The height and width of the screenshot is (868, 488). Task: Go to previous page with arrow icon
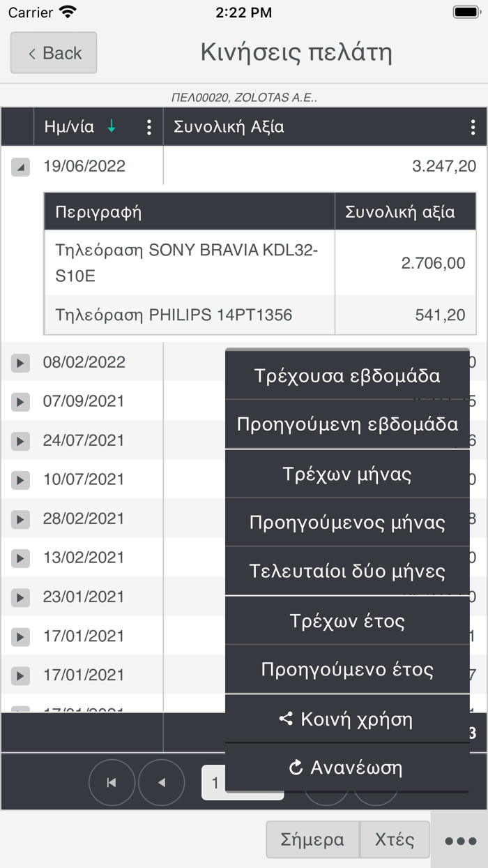pyautogui.click(x=162, y=782)
